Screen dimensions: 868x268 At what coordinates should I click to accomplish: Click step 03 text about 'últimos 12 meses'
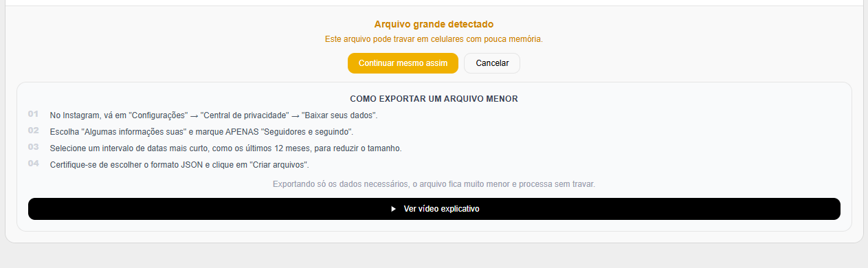point(225,148)
